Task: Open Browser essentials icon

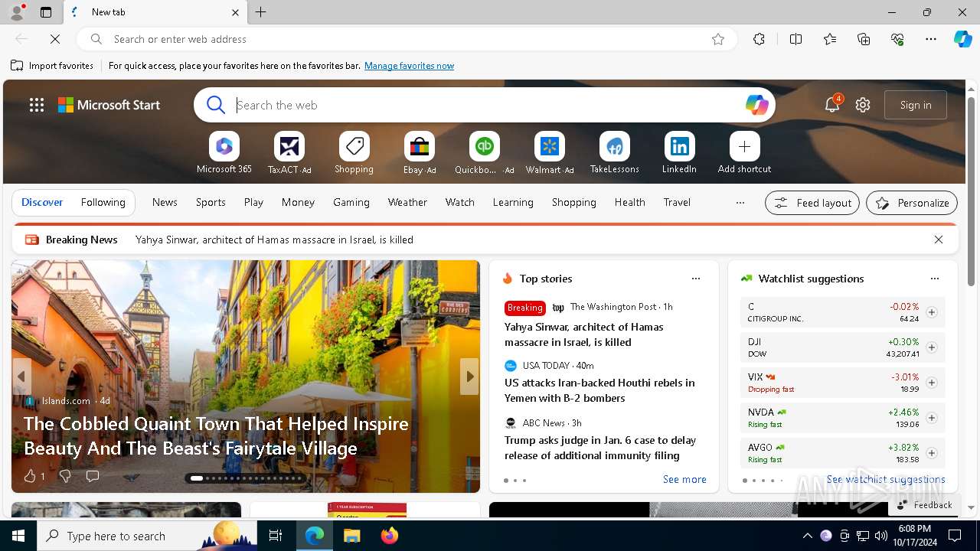Action: [897, 39]
